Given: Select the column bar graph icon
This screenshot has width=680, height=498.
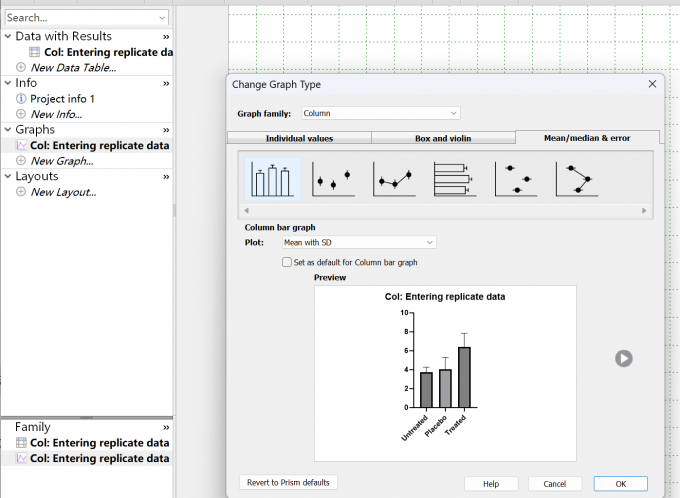Looking at the screenshot, I should [273, 179].
